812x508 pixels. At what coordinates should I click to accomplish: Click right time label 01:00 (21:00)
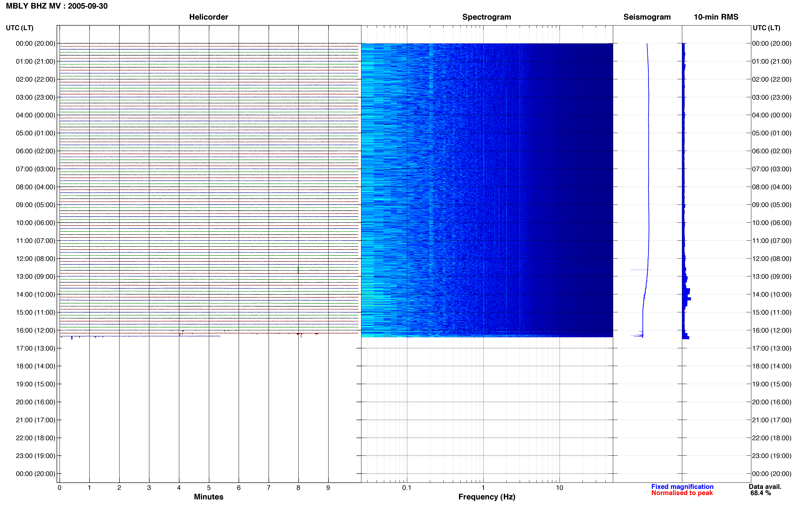772,61
